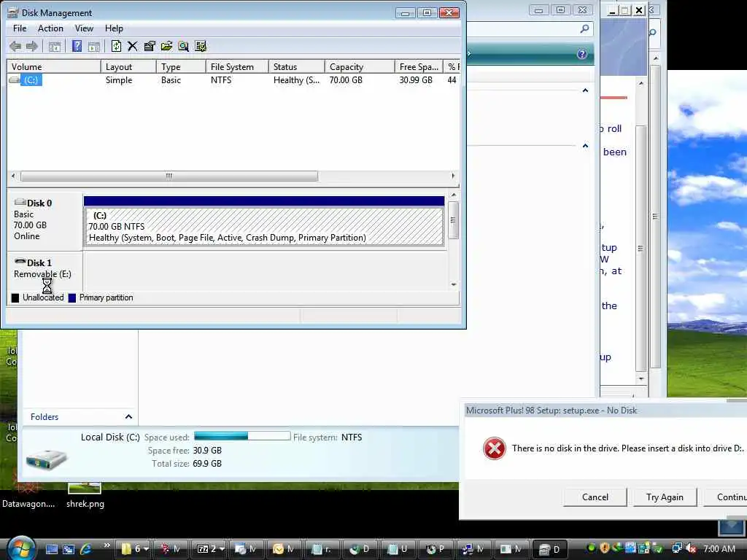
Task: Click the muted volume tray icon
Action: (691, 549)
